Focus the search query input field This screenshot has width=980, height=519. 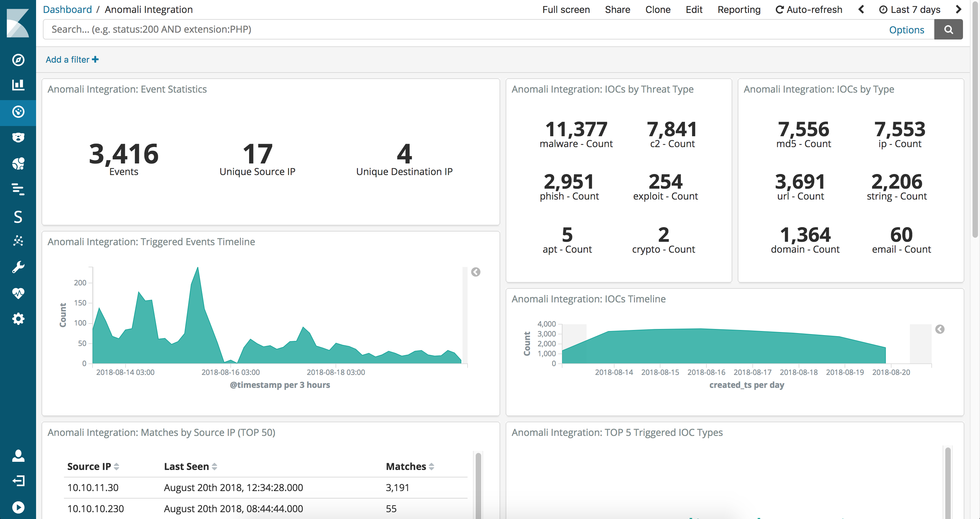(x=464, y=30)
